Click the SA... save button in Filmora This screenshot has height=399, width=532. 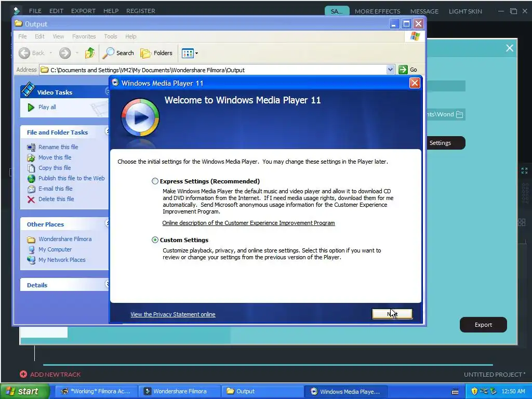[x=337, y=11]
